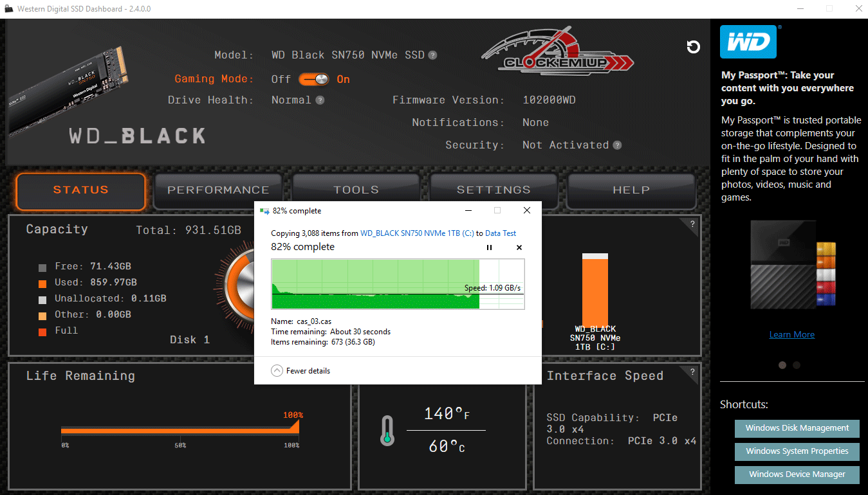The height and width of the screenshot is (495, 868).
Task: Select the second carousel dot indicator
Action: coord(797,364)
